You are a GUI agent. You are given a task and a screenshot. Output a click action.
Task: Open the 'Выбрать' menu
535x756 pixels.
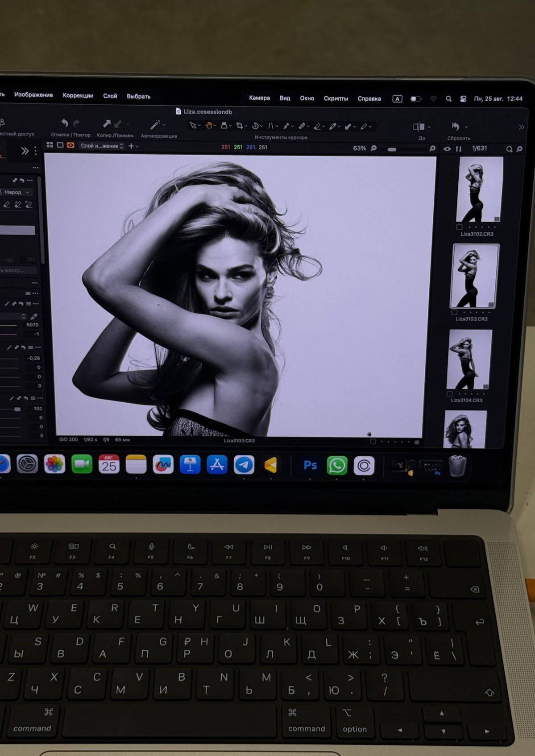point(138,96)
